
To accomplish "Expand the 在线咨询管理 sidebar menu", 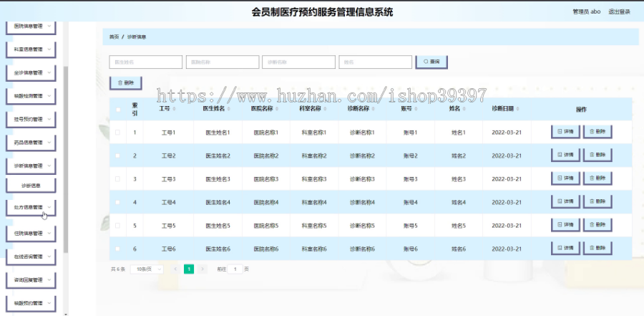I will pyautogui.click(x=31, y=257).
